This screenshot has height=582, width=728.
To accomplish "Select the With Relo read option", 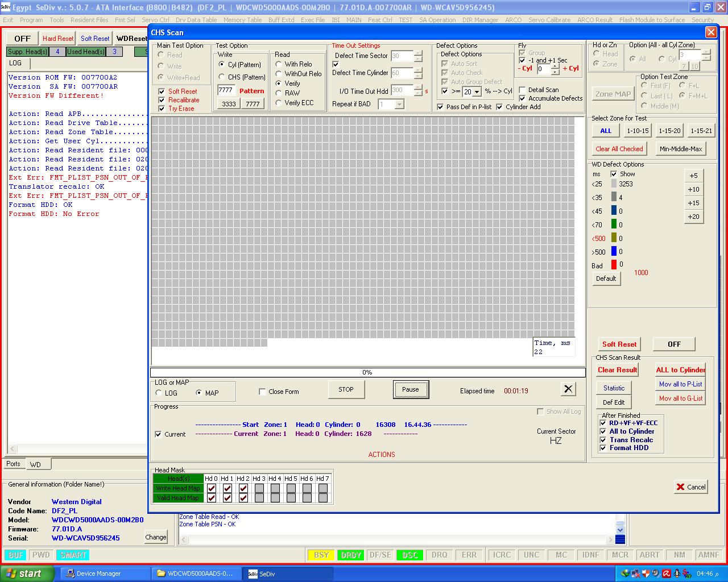I will point(279,64).
